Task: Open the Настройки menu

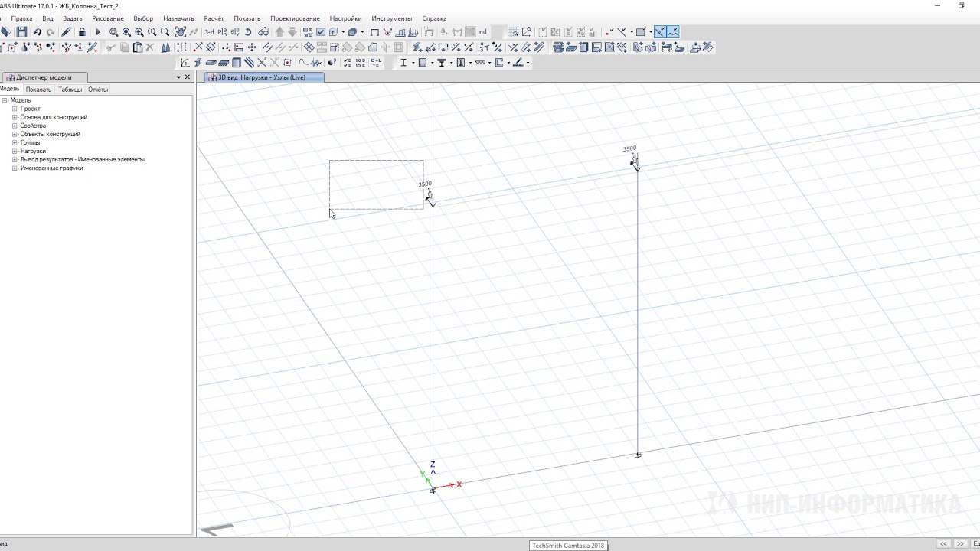Action: point(345,18)
